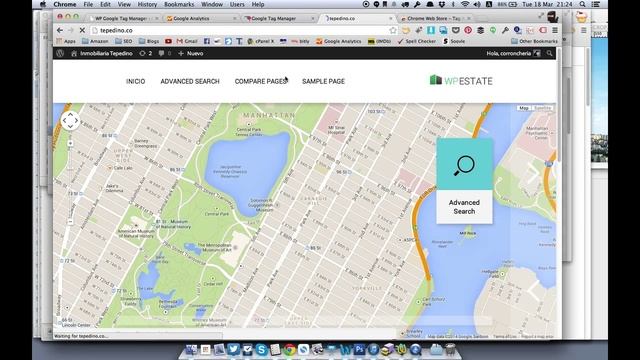
Task: Open the SAMPLE PAGE nav link
Action: (x=323, y=81)
